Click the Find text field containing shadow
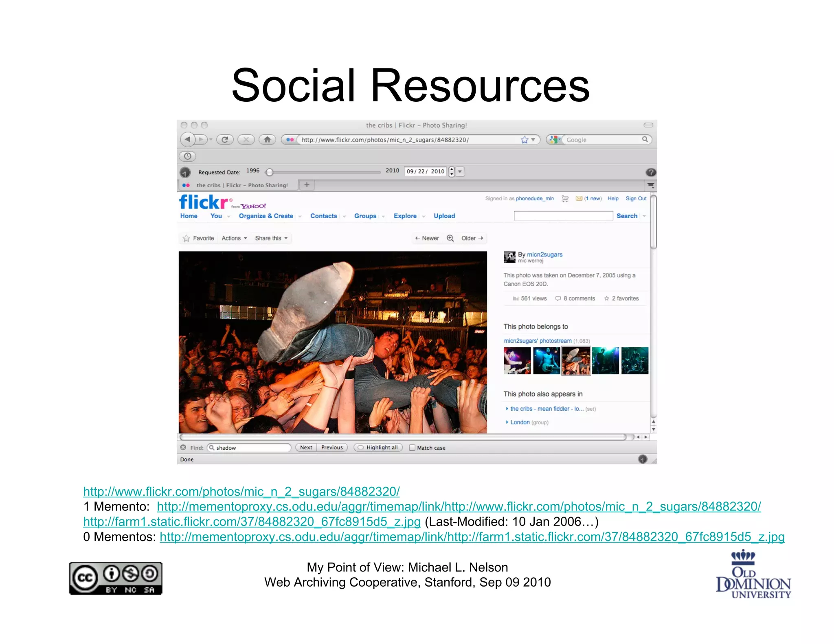The width and height of the screenshot is (834, 644). pos(249,448)
